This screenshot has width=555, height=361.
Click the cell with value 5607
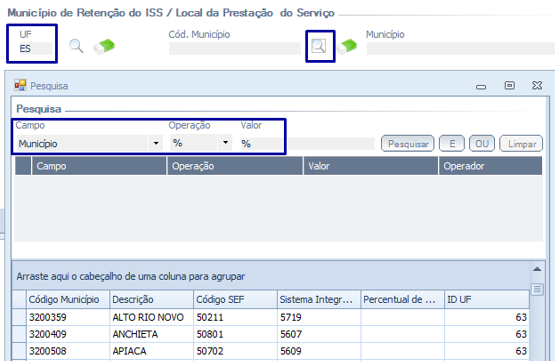click(x=319, y=334)
